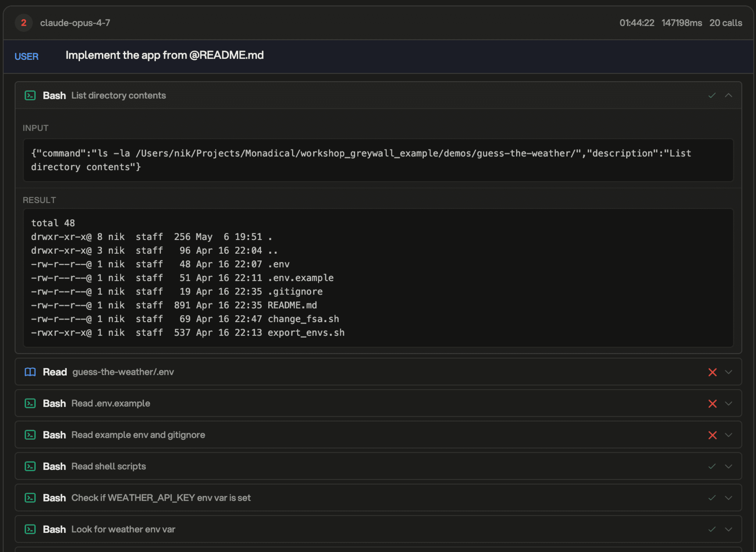Click the 01:44:22 timestamp in the header
The width and height of the screenshot is (756, 552).
[637, 23]
